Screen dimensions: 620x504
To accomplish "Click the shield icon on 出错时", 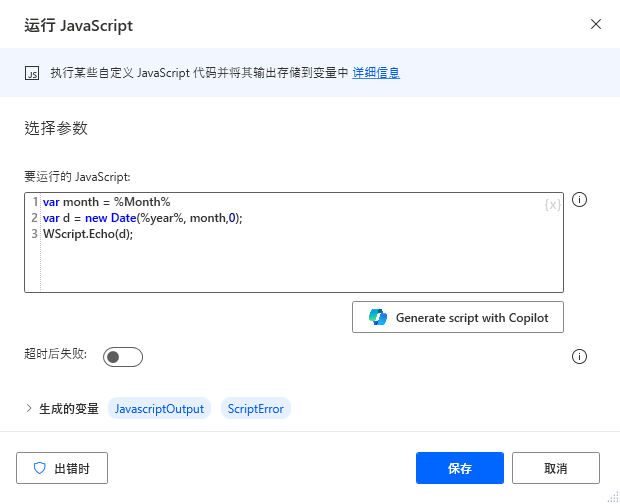I will (40, 468).
